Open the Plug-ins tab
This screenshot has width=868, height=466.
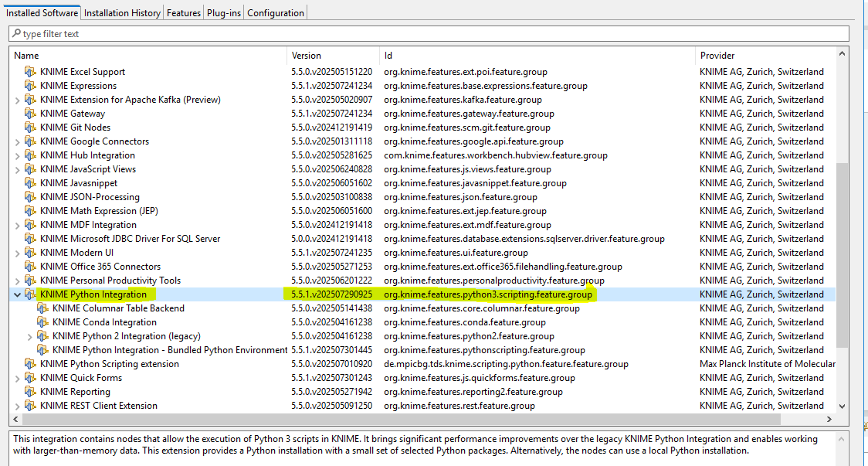click(x=223, y=12)
